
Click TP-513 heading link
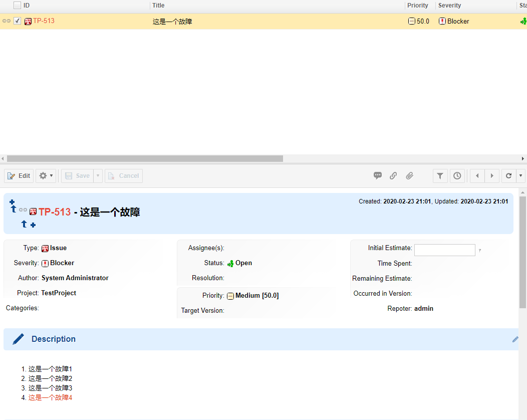[x=55, y=212]
